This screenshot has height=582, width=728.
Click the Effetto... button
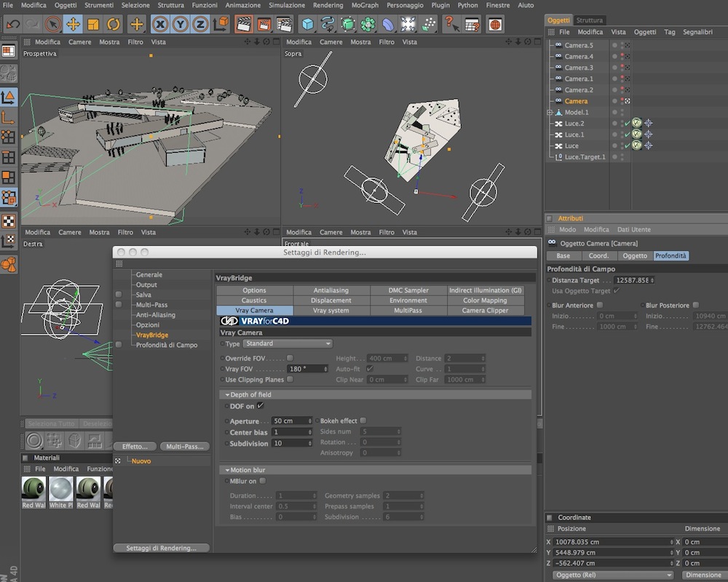pyautogui.click(x=135, y=447)
